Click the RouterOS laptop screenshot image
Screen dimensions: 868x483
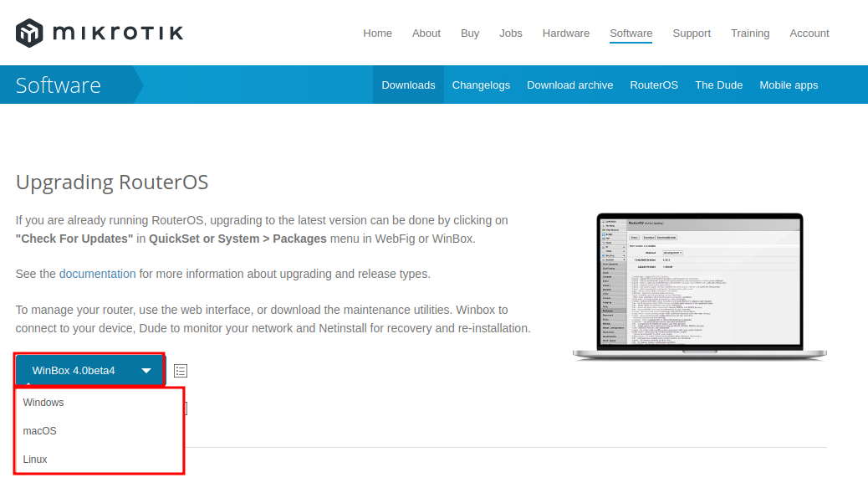(698, 285)
